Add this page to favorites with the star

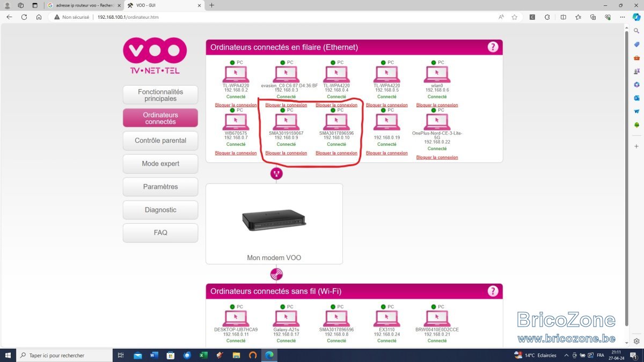[x=515, y=17]
